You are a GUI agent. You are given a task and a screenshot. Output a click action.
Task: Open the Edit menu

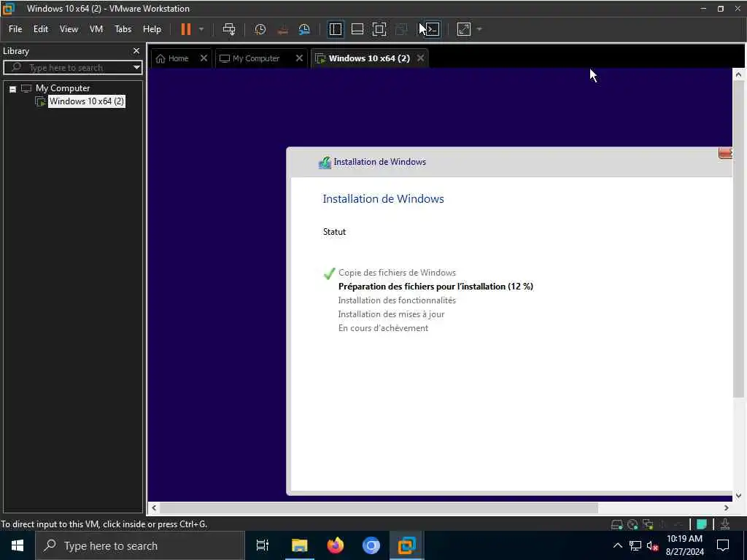[41, 29]
